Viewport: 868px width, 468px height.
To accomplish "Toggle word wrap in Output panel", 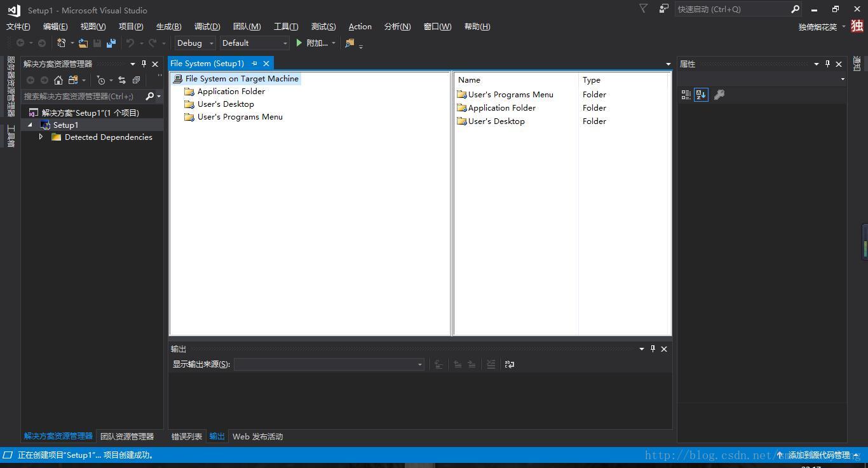I will (510, 364).
